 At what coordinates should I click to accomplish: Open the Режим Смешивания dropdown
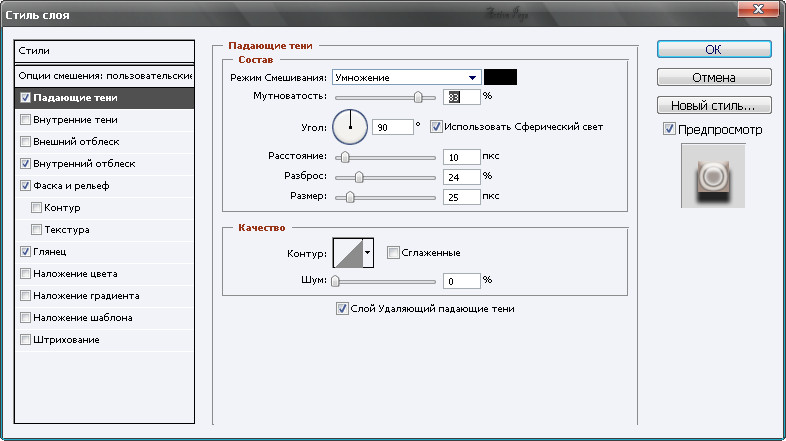pyautogui.click(x=406, y=77)
